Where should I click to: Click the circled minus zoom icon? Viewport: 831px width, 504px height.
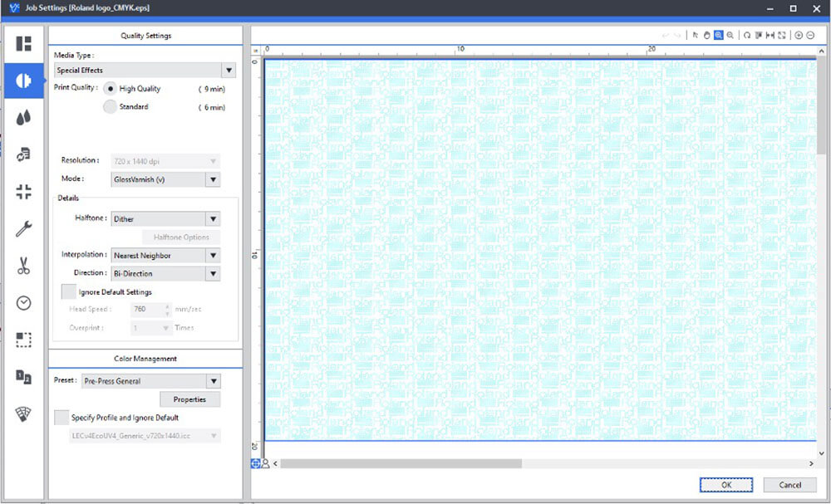[810, 36]
